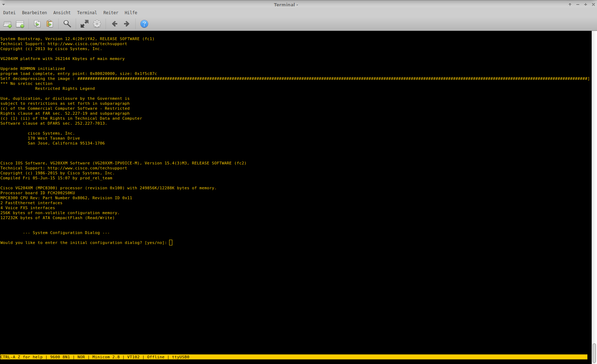Click the "Compiled Fri 05-Jun-15 15:07" line
The height and width of the screenshot is (364, 597).
56,178
